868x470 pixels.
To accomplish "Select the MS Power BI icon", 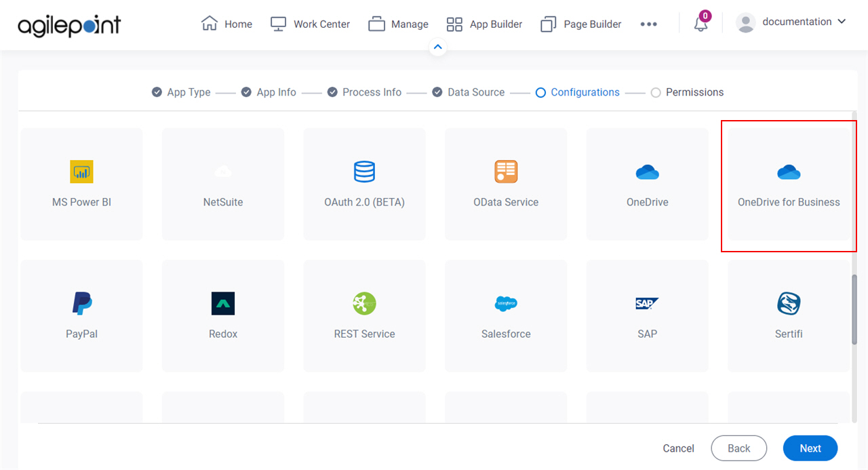I will coord(81,172).
